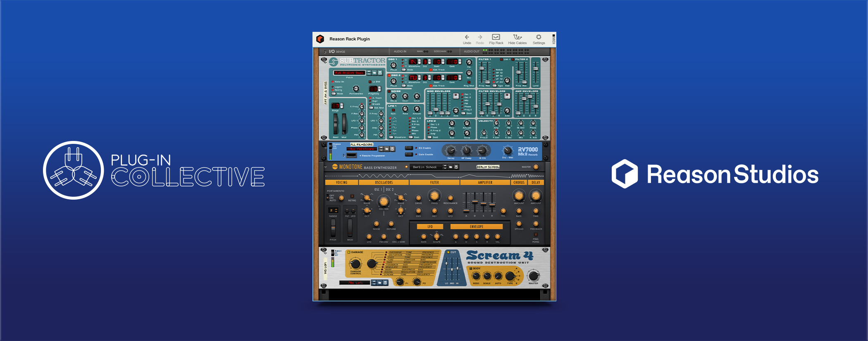Toggle Scream 4 Body section on/off
Image resolution: width=868 pixels, height=341 pixels.
(471, 268)
